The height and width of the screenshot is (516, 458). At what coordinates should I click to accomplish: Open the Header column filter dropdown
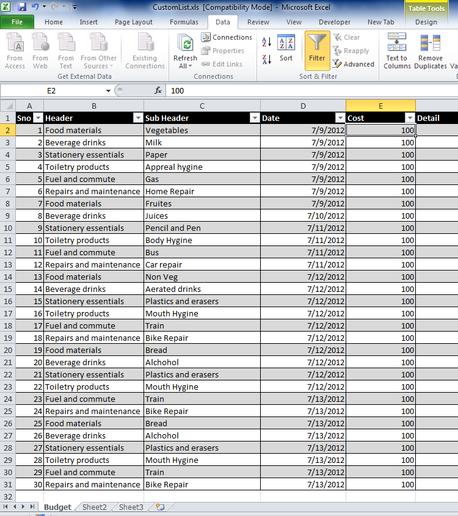tap(138, 118)
